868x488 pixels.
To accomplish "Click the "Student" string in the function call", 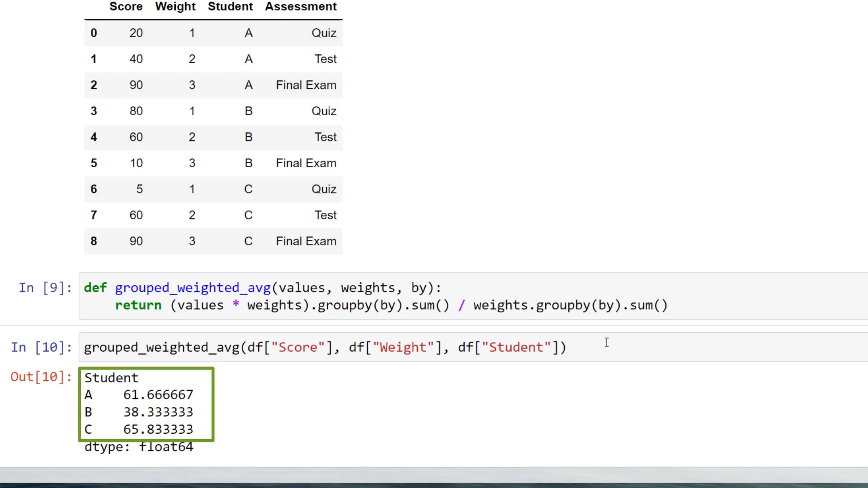I will coord(517,347).
